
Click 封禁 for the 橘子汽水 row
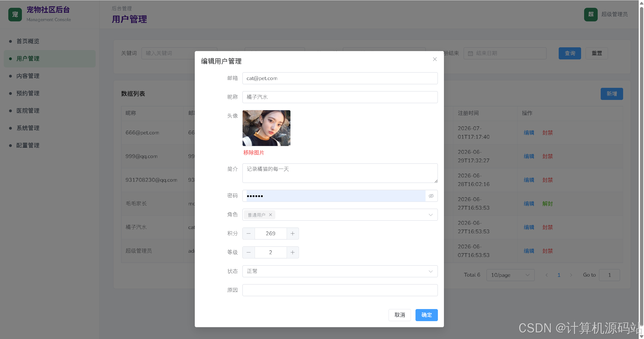(547, 228)
